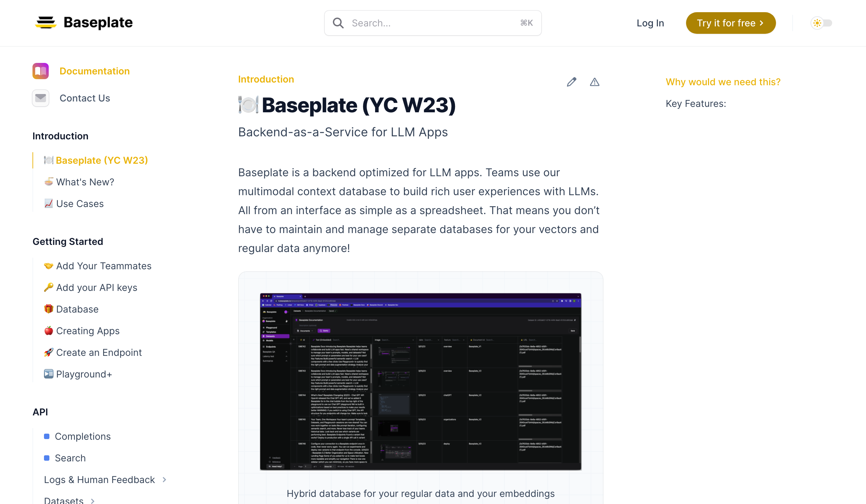The image size is (866, 504).
Task: Open the Baseplate app screenshot image
Action: [x=420, y=381]
